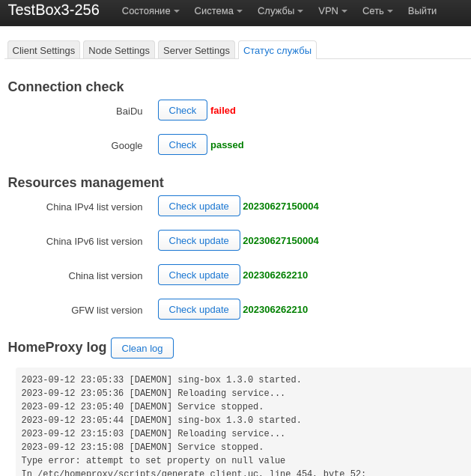Expand the VPN menu
Viewport: 471px width, 476px height.
tap(332, 11)
